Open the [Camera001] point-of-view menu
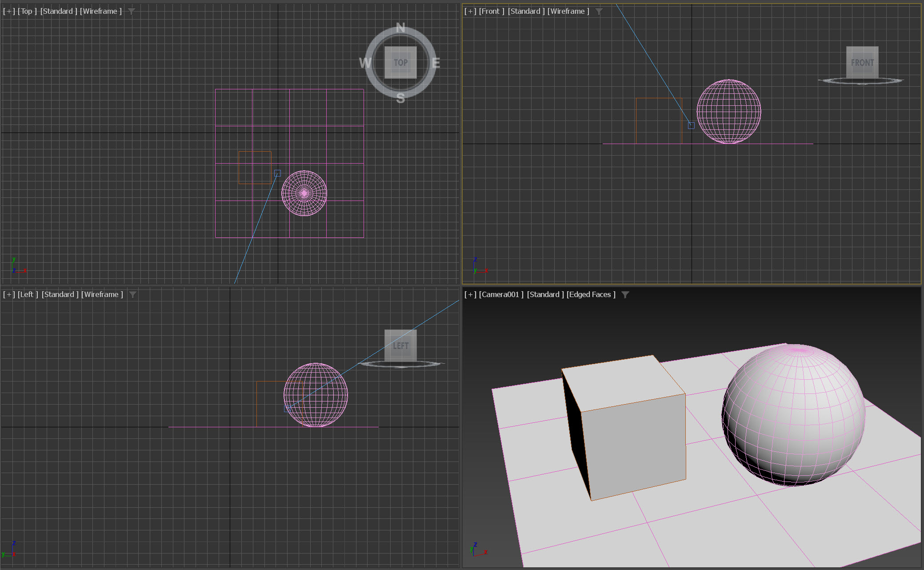Image resolution: width=924 pixels, height=570 pixels. 501,295
